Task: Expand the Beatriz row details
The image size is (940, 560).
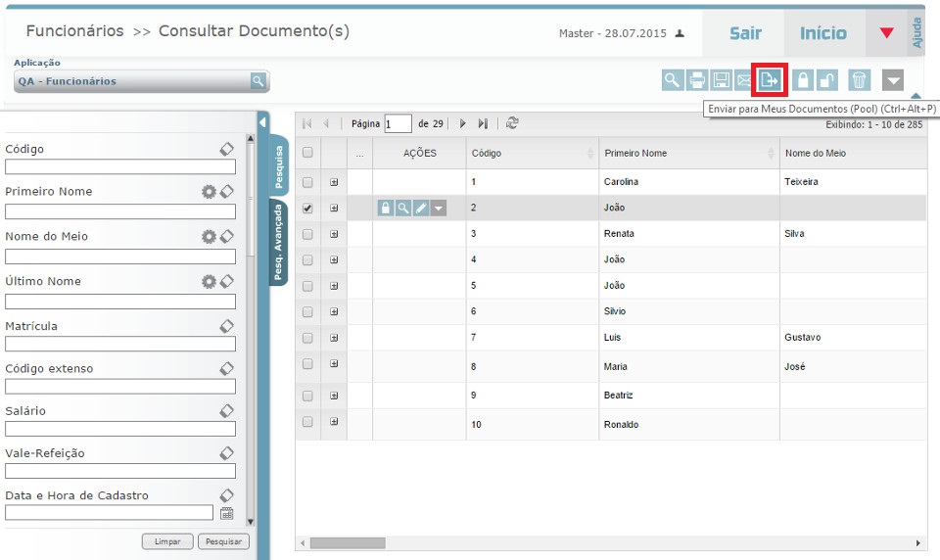Action: click(334, 396)
